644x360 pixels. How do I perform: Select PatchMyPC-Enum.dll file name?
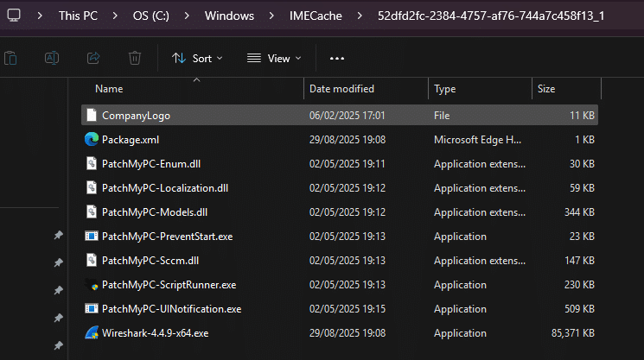click(x=151, y=164)
